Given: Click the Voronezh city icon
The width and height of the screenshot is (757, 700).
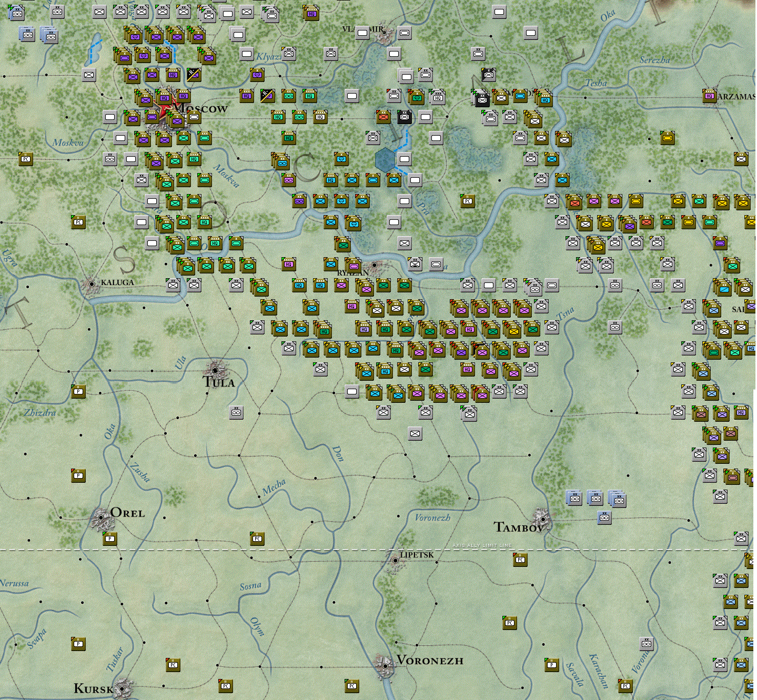Looking at the screenshot, I should pyautogui.click(x=385, y=665).
